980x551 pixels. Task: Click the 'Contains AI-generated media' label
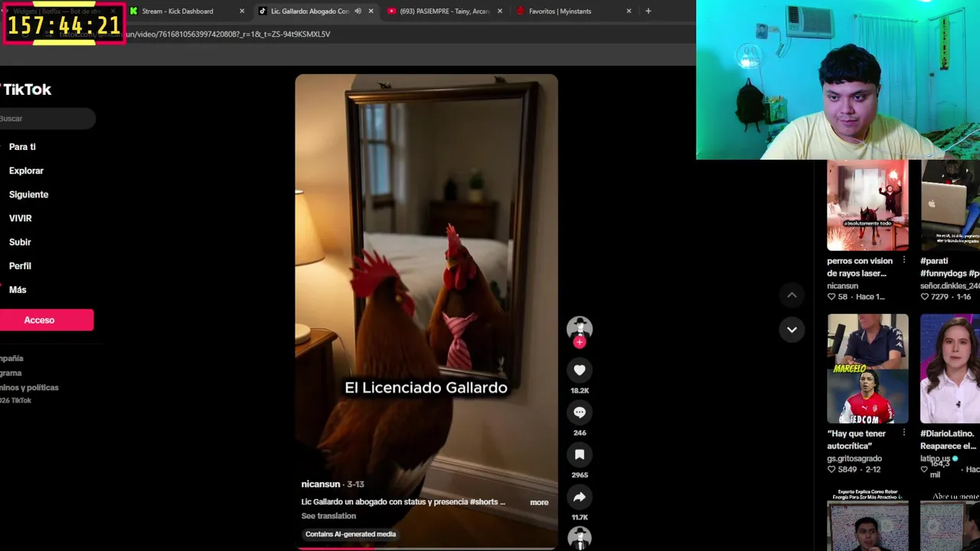click(351, 534)
